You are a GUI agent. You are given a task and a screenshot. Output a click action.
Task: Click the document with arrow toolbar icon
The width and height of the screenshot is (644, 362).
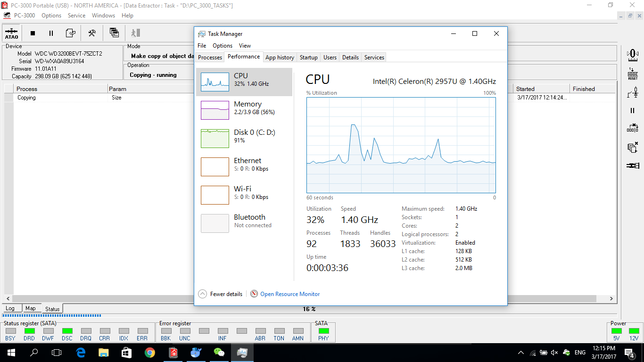(x=70, y=33)
